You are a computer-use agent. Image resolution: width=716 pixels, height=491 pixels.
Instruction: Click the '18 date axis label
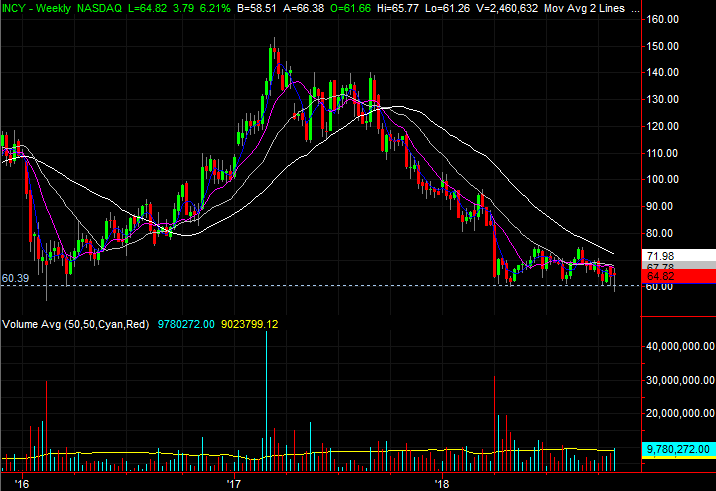click(442, 484)
